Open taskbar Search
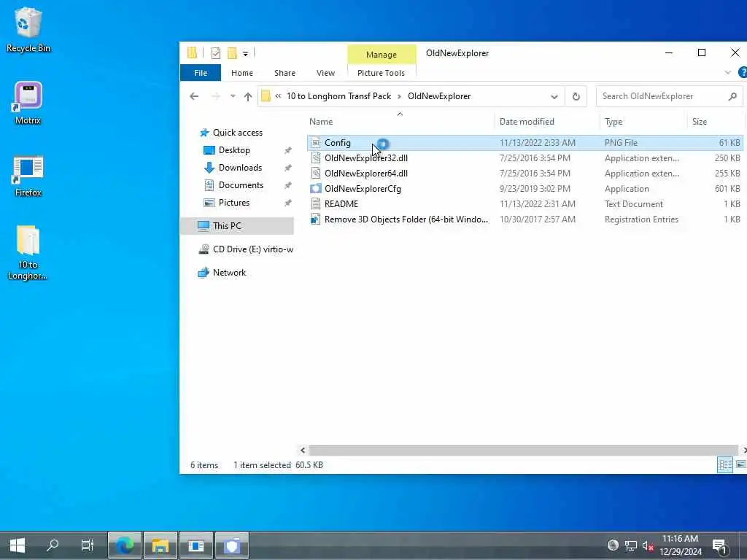Screen dimensions: 747x560 [x=53, y=545]
